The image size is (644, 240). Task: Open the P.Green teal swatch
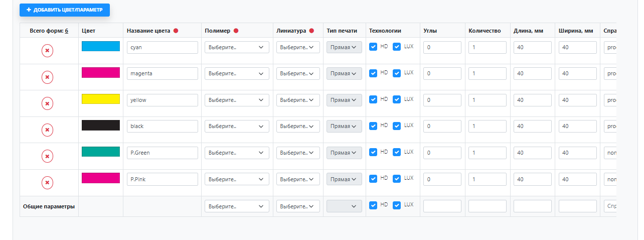[101, 152]
